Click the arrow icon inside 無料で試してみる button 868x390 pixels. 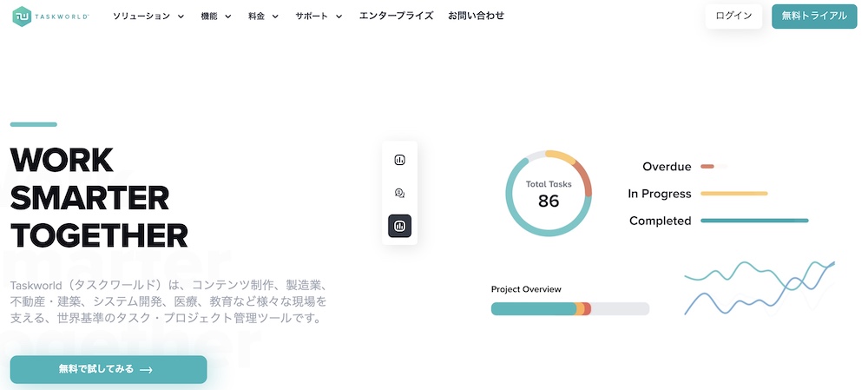146,370
